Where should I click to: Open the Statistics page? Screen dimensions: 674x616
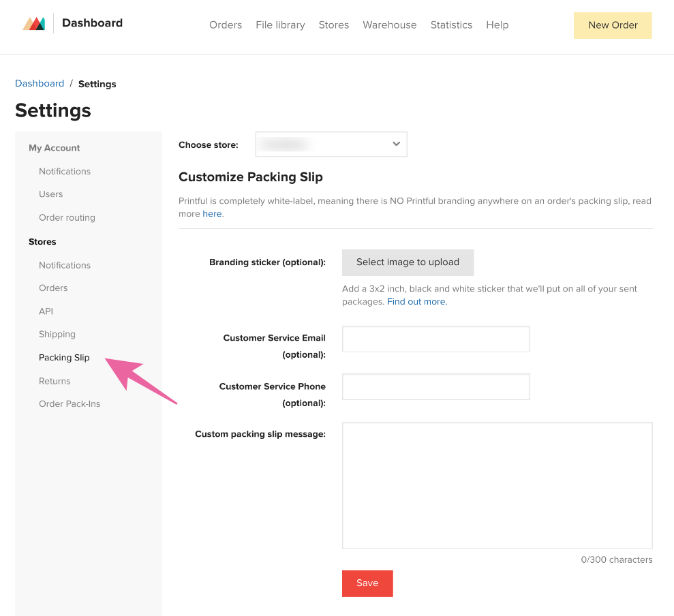pyautogui.click(x=451, y=25)
